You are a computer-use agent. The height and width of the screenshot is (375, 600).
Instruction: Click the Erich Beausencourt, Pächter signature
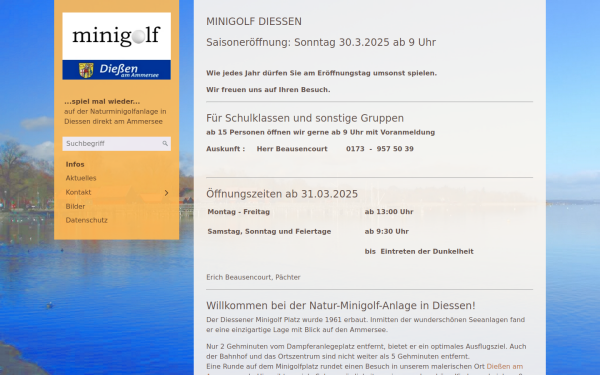click(x=253, y=277)
